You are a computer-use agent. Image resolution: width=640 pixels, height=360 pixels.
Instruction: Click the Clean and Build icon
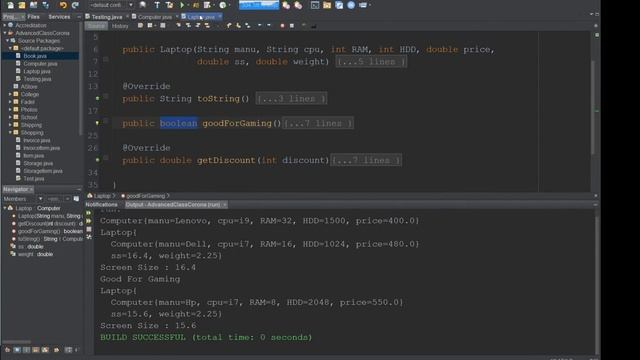pos(169,5)
